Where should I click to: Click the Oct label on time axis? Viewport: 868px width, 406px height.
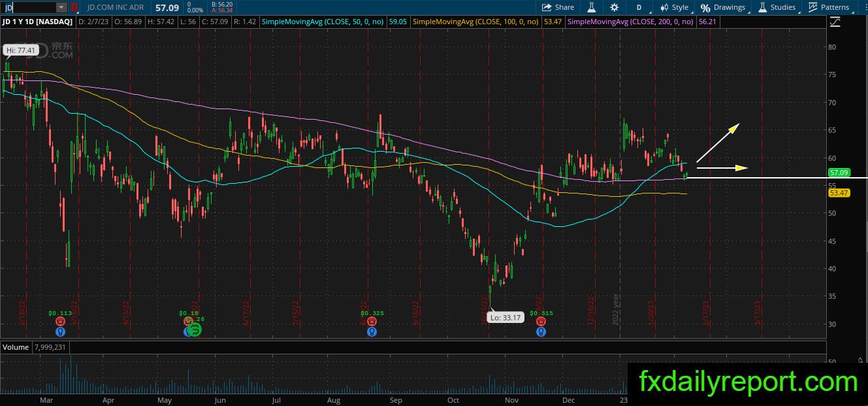453,399
